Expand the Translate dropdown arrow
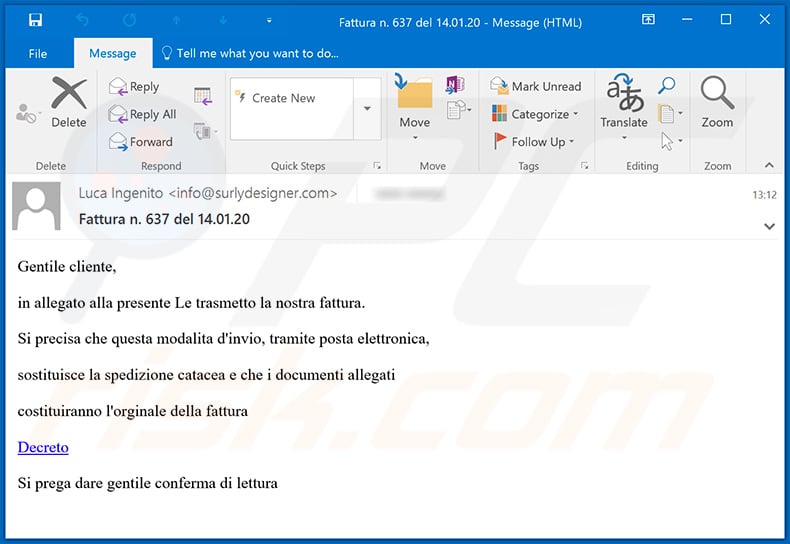Viewport: 790px width, 544px height. click(x=624, y=138)
